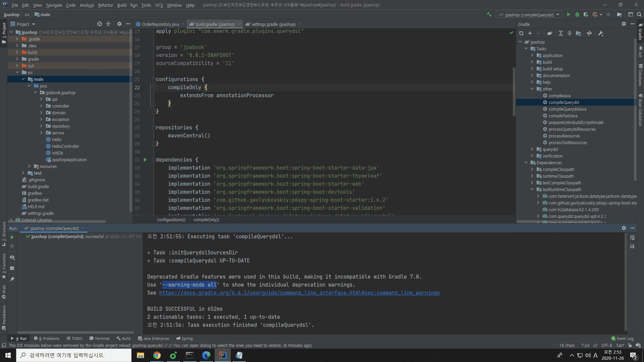Pin the Run tab

point(12,279)
